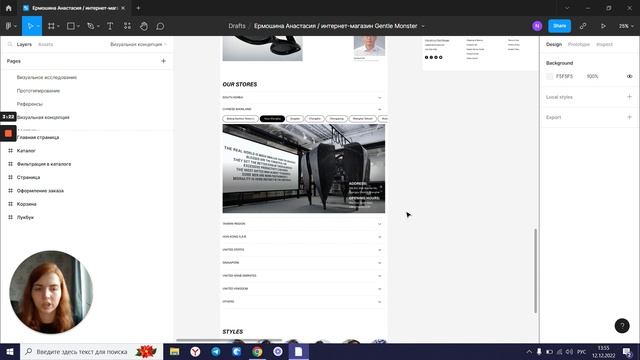Open File Explorer from taskbar

pos(174,351)
